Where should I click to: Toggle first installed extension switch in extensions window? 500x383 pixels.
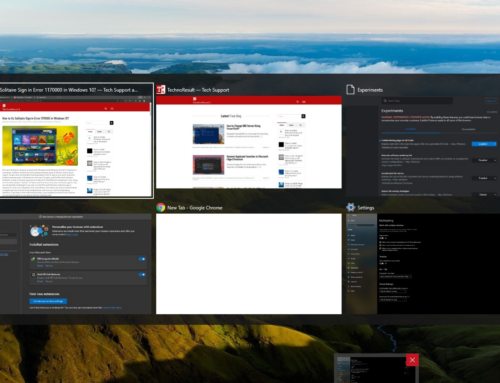coord(142,259)
